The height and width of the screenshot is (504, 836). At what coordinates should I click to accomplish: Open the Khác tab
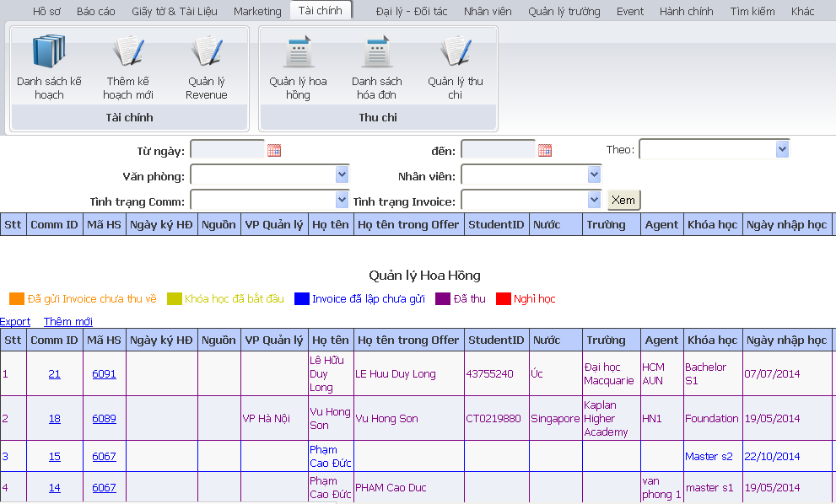802,11
